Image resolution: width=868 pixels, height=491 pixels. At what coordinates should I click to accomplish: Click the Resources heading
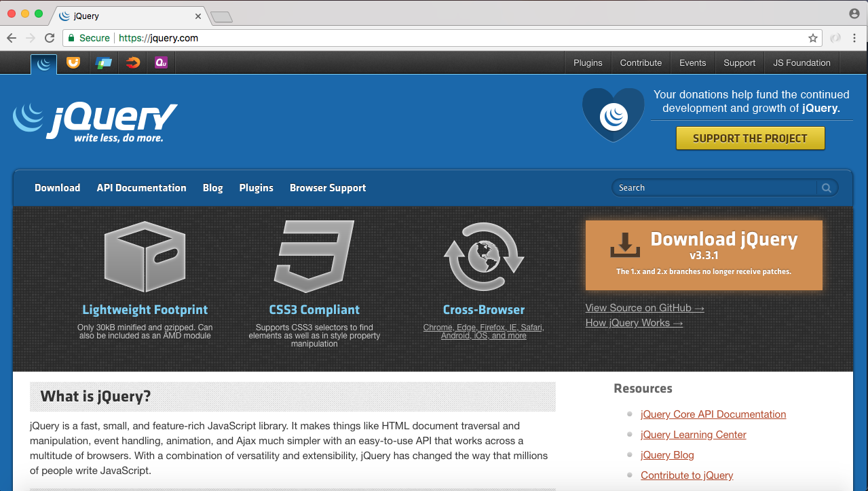coord(643,389)
